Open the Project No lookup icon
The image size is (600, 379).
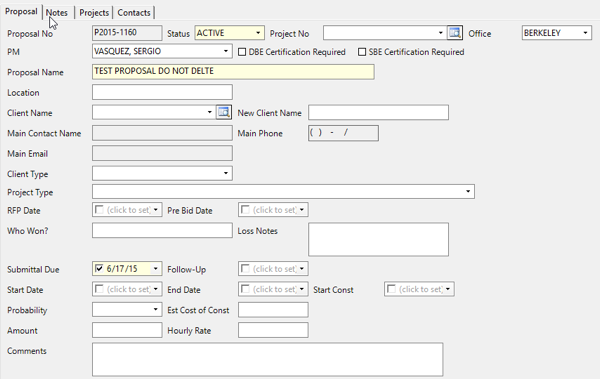pos(455,33)
